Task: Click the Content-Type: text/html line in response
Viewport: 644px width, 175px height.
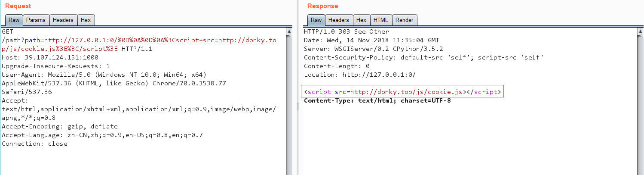Action: tap(377, 100)
